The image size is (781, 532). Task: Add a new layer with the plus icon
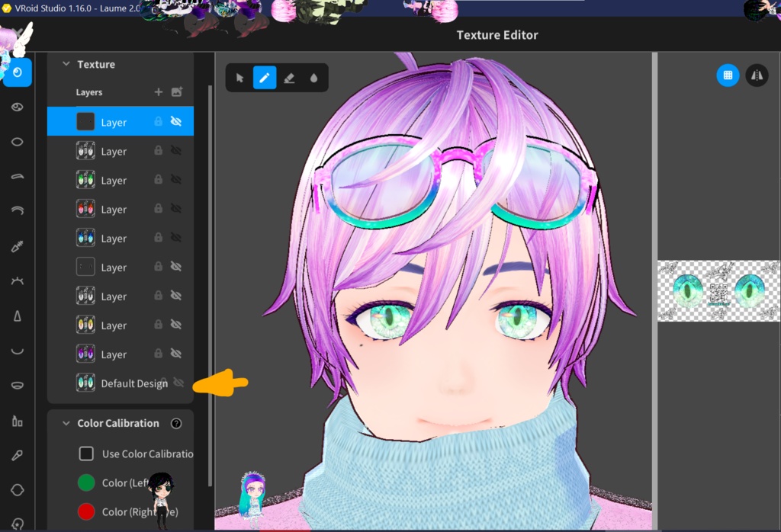point(158,91)
